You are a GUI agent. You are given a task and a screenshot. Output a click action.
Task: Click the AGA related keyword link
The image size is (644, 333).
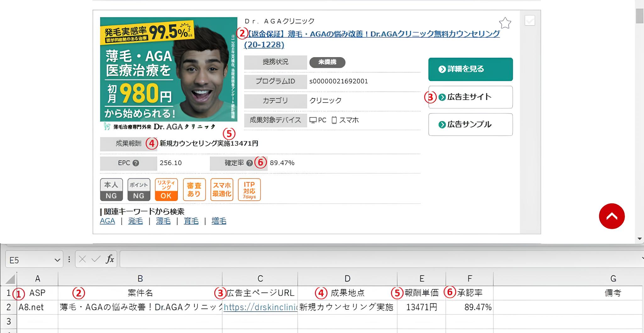click(107, 221)
